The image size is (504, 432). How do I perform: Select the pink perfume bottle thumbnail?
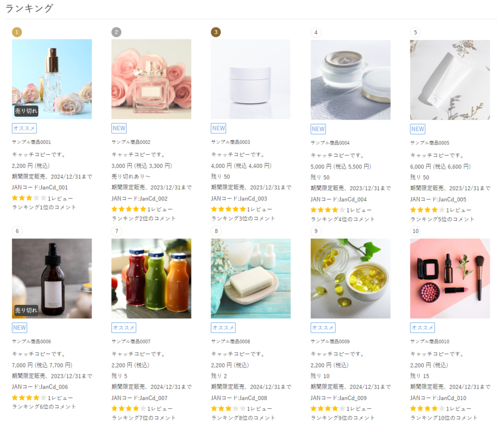click(151, 79)
